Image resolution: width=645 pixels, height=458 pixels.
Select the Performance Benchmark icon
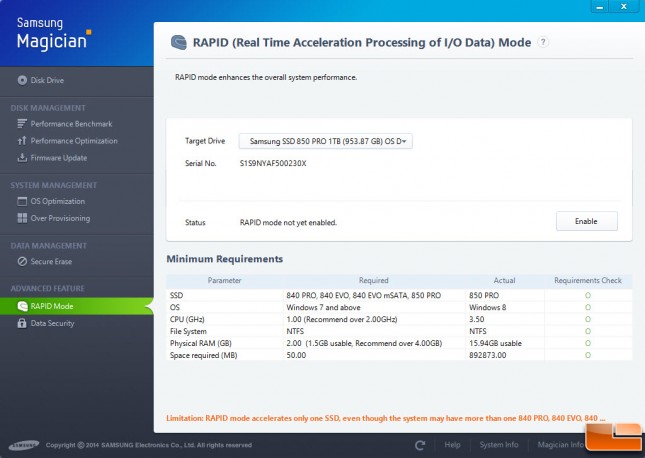pyautogui.click(x=22, y=123)
